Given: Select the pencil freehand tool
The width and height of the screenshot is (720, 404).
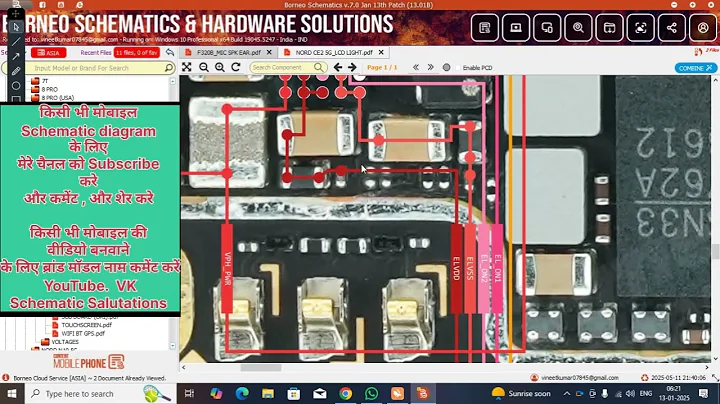Looking at the screenshot, I should click(16, 71).
